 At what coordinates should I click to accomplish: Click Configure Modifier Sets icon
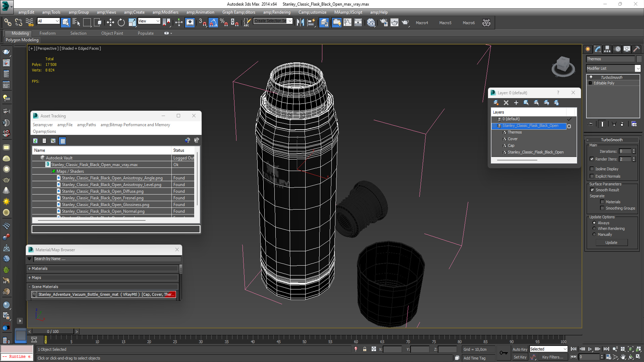click(634, 124)
